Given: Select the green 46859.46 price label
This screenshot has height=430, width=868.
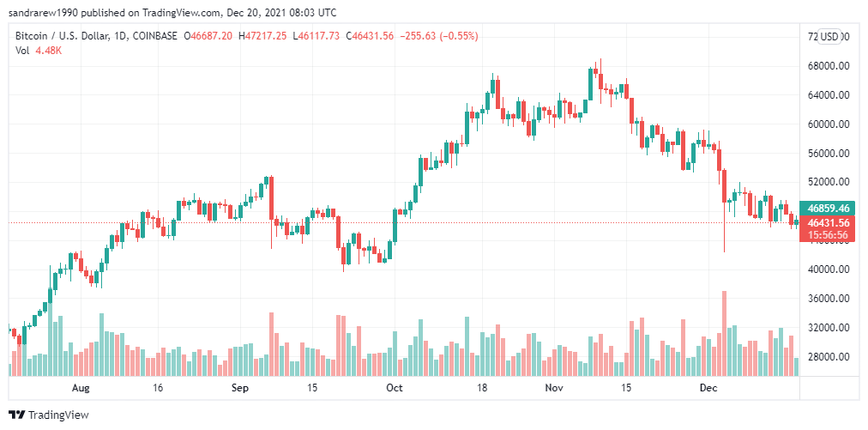Looking at the screenshot, I should [828, 209].
